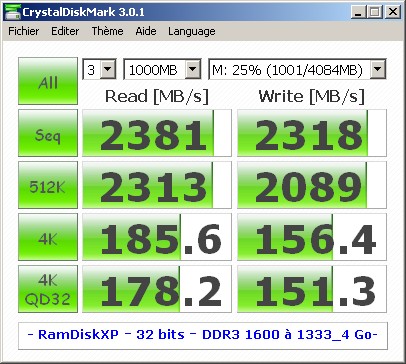Image resolution: width=406 pixels, height=364 pixels.
Task: Start the Seq test
Action: pyautogui.click(x=48, y=133)
